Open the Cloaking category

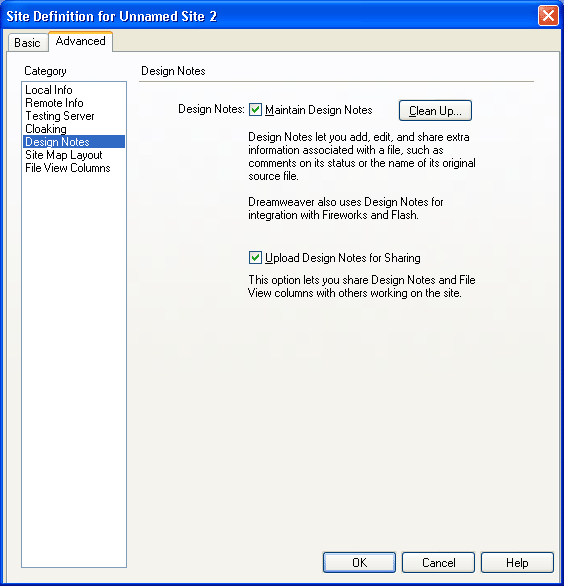46,129
